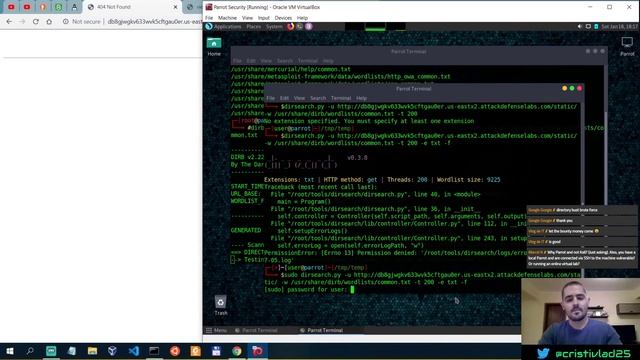Open Google Chrome from taskbar

click(237, 351)
